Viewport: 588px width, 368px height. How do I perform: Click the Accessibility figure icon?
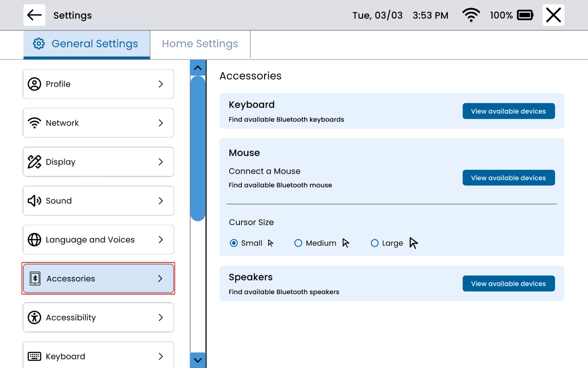[x=34, y=317]
